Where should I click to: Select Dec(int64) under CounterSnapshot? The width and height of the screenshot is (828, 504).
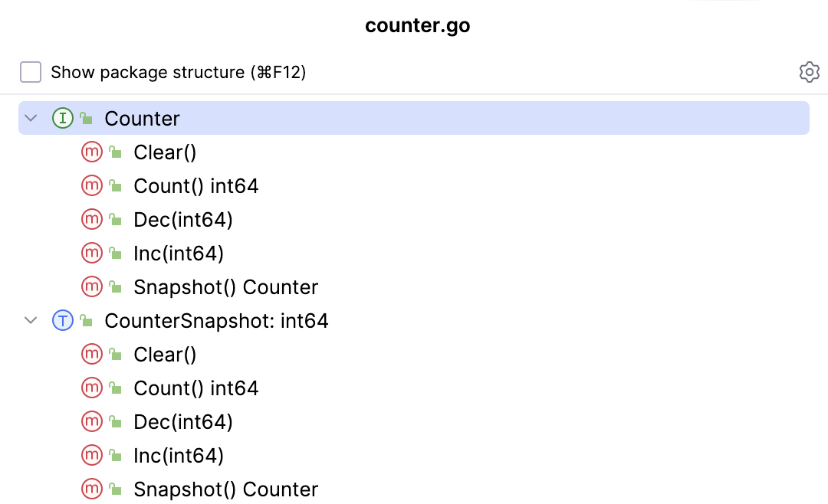[182, 422]
